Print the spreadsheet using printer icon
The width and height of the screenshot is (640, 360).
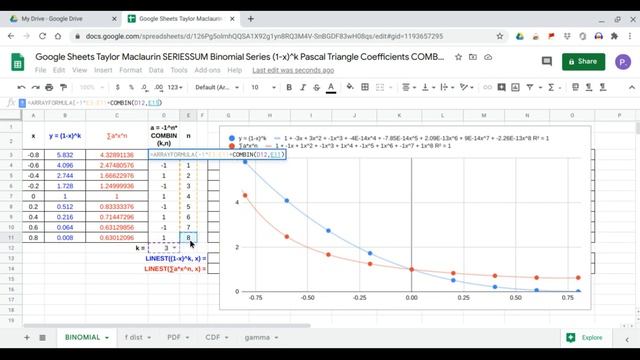click(x=49, y=87)
